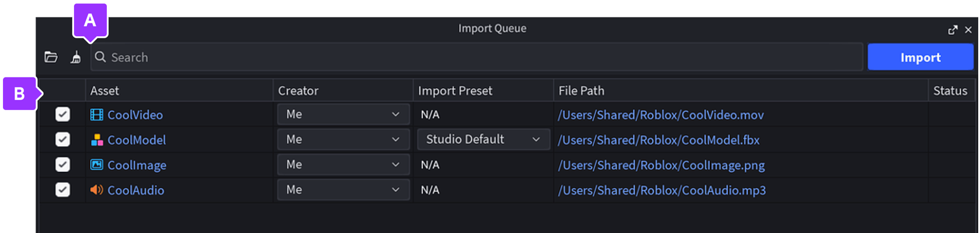Click N/A preset in CoolImage row
This screenshot has height=233, width=980.
[430, 165]
